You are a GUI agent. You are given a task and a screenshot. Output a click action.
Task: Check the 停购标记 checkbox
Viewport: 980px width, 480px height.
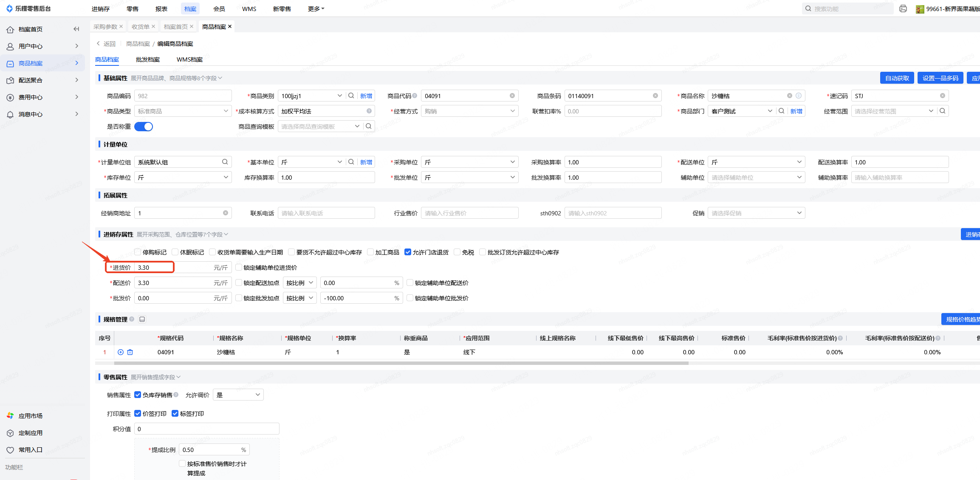click(x=138, y=252)
